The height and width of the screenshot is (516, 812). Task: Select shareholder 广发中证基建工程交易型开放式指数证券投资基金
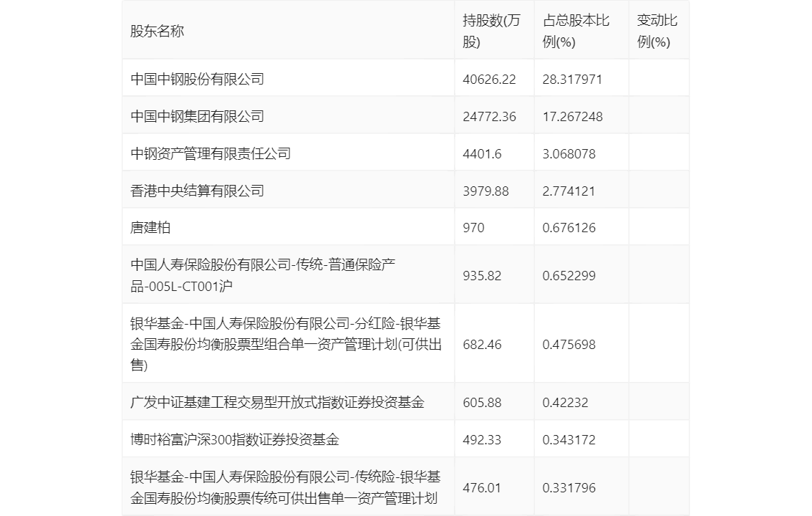point(277,403)
